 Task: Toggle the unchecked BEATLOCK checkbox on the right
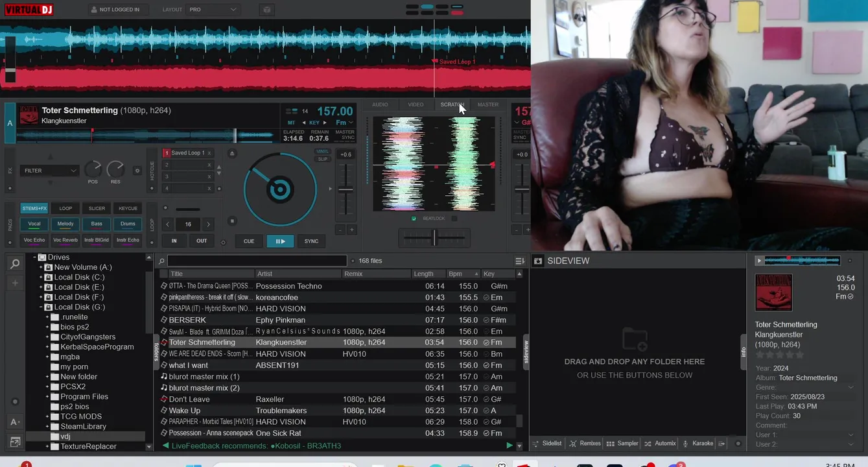454,219
